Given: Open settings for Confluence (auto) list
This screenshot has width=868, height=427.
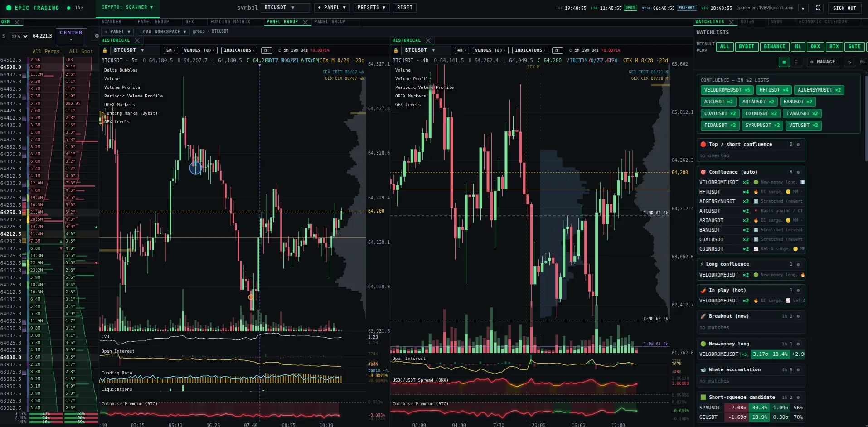Looking at the screenshot, I should [x=798, y=172].
